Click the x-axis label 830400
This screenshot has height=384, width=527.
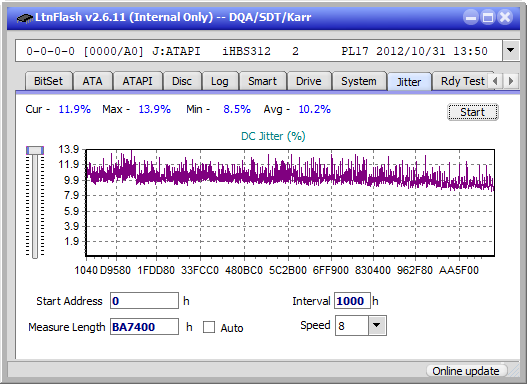[x=373, y=270]
